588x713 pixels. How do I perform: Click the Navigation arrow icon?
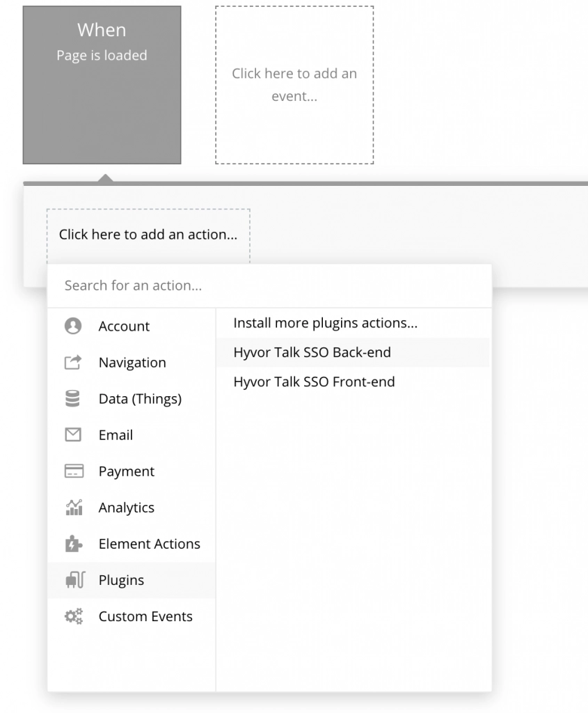click(x=72, y=362)
